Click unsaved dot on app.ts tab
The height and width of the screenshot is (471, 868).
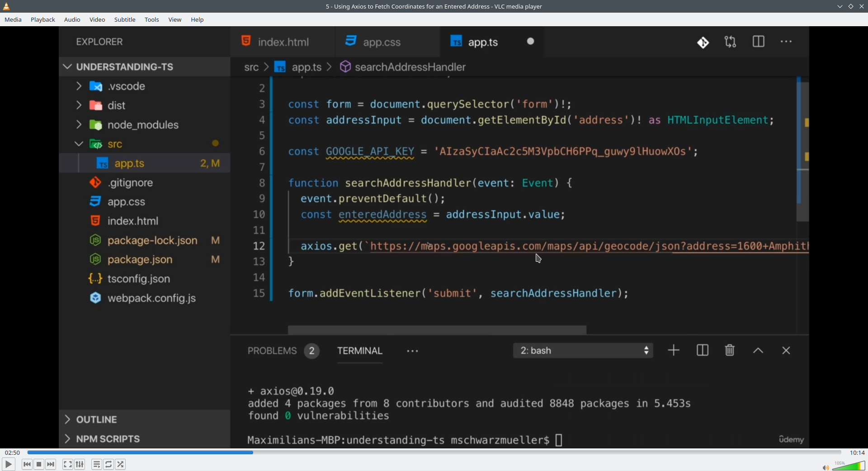pos(531,42)
